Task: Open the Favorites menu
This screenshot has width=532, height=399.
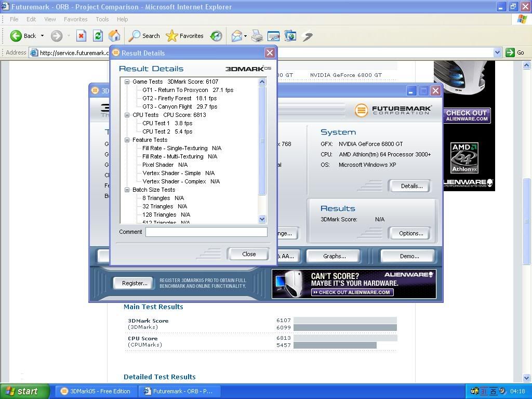Action: [x=75, y=19]
